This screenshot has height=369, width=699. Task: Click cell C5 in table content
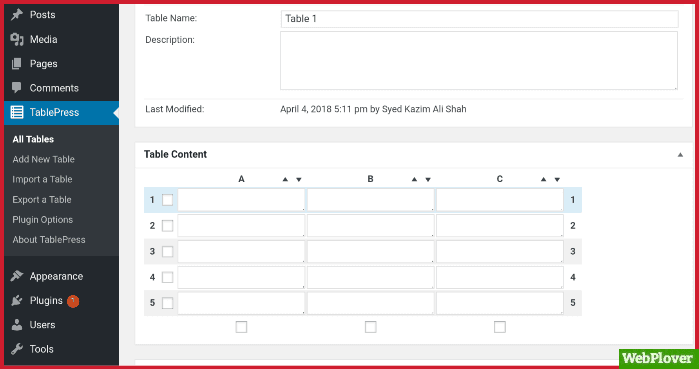(500, 303)
